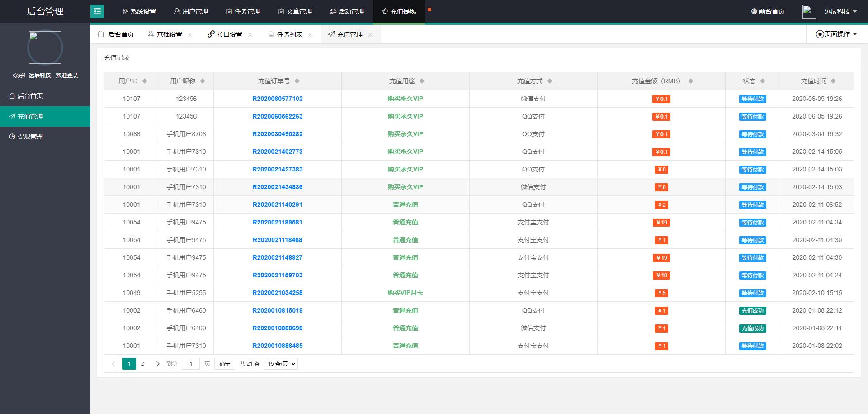Open order R2020021189581
Viewport: 868px width, 414px height.
(x=278, y=222)
